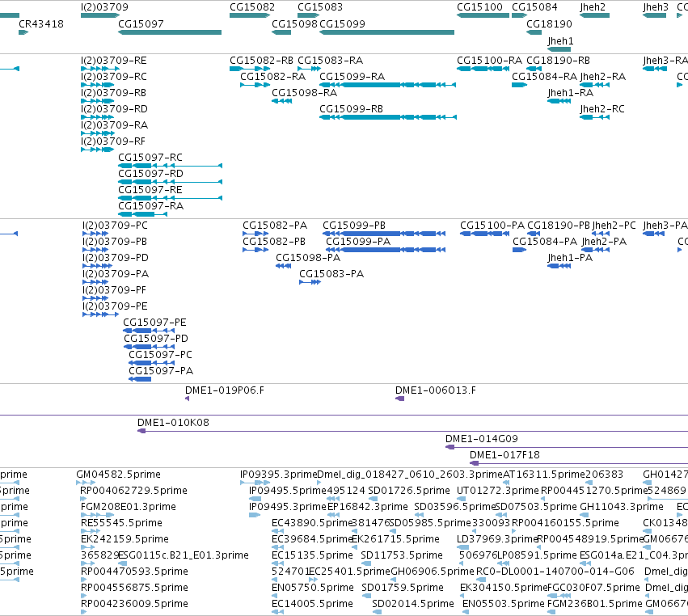Select the Jheh2 gene label in the top track
The height and width of the screenshot is (616, 688).
(x=593, y=7)
